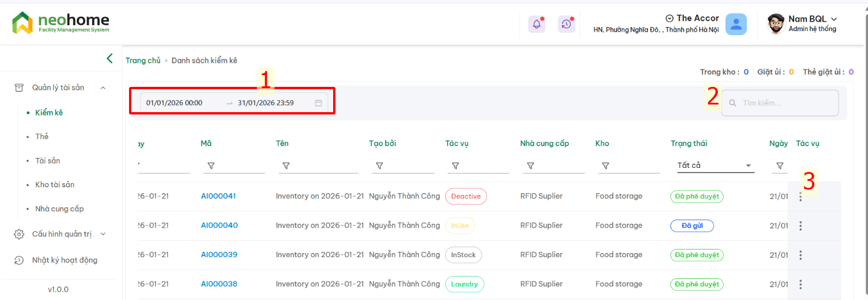
Task: Click the calendar icon in date range
Action: (x=318, y=103)
